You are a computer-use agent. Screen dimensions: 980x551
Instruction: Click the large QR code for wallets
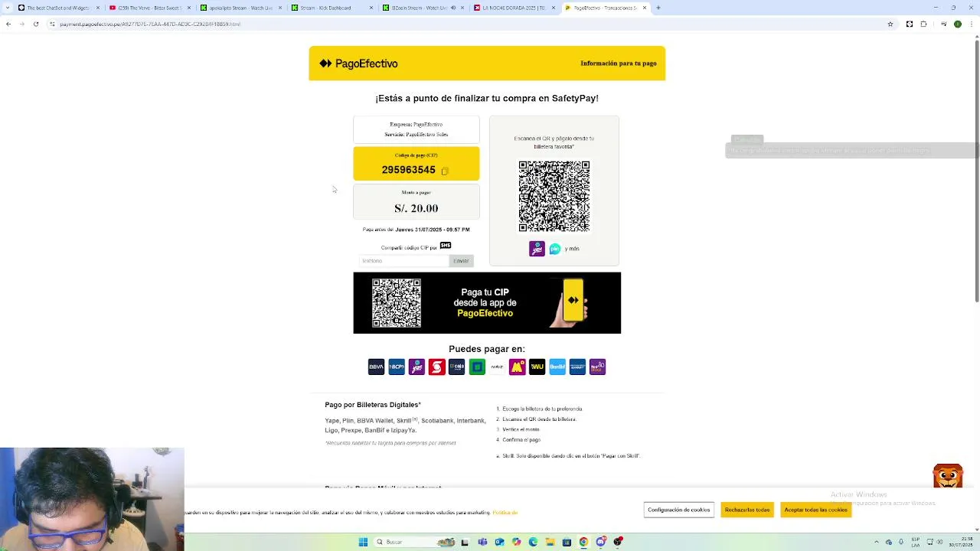pyautogui.click(x=554, y=196)
